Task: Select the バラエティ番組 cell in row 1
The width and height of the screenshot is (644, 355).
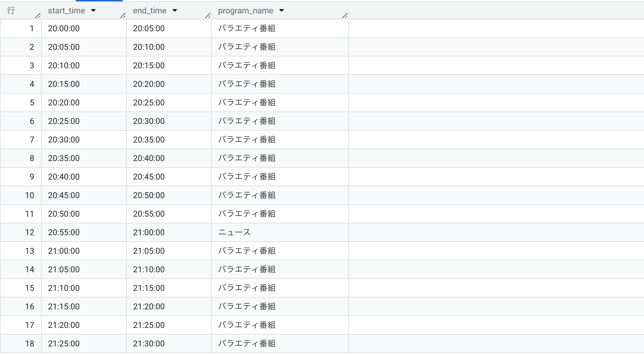Action: point(247,28)
